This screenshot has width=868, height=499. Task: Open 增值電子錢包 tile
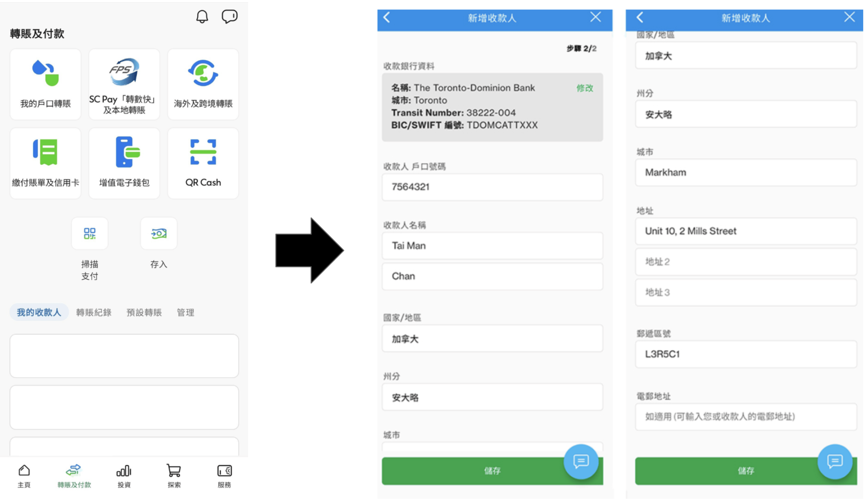pyautogui.click(x=124, y=163)
